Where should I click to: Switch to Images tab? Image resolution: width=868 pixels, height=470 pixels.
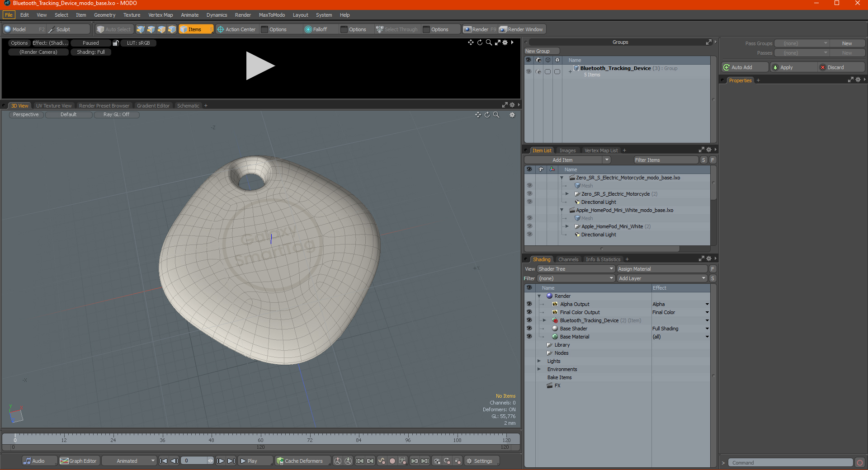point(567,150)
